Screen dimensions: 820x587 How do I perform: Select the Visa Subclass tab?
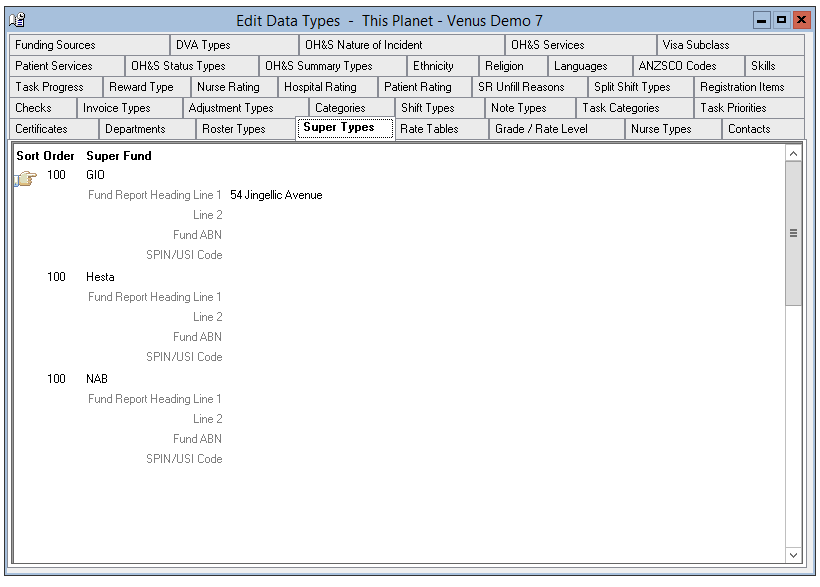731,45
